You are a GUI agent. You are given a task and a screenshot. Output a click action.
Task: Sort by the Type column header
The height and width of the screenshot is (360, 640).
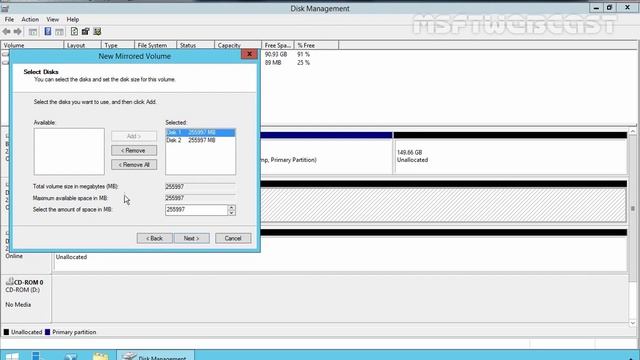(x=118, y=45)
